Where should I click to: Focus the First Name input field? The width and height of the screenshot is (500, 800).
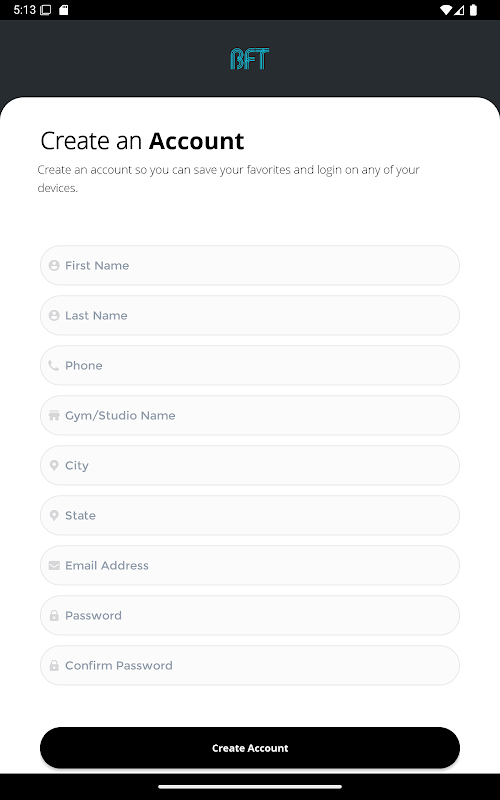coord(250,265)
